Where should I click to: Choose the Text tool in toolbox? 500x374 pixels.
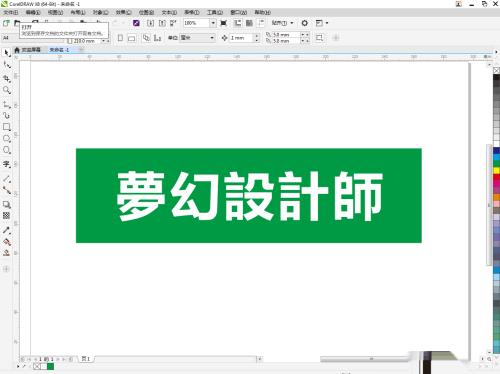pyautogui.click(x=6, y=164)
